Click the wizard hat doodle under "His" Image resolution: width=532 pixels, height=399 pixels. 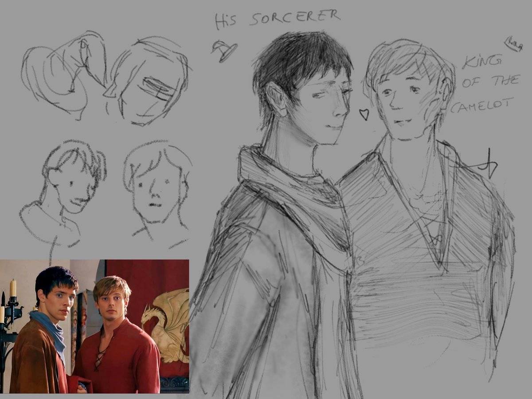224,51
